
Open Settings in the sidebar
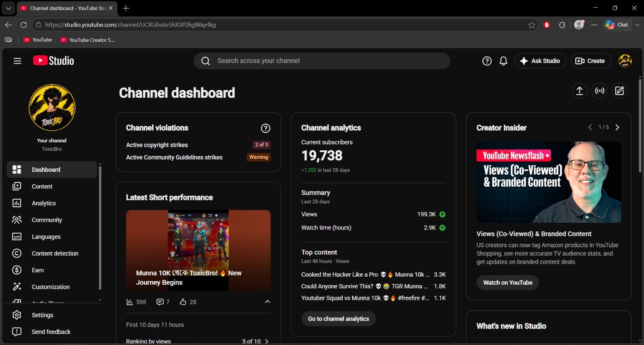(52, 315)
